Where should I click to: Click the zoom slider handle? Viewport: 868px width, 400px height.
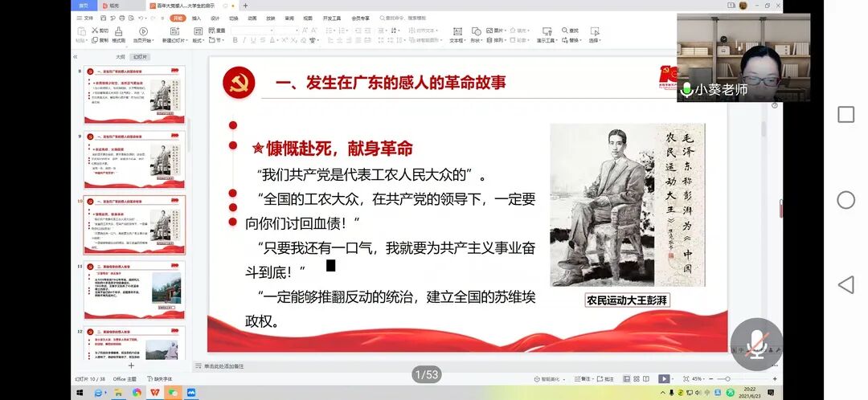pyautogui.click(x=727, y=379)
